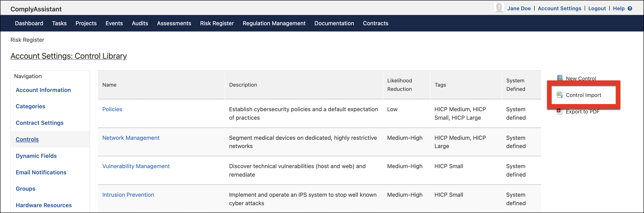Click description 'Implement and operate an IPS system'
The image size is (644, 213).
pyautogui.click(x=303, y=199)
